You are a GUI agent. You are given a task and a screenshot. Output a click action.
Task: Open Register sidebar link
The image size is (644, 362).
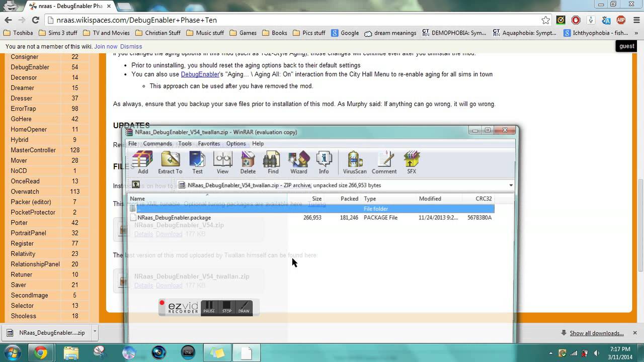click(22, 243)
